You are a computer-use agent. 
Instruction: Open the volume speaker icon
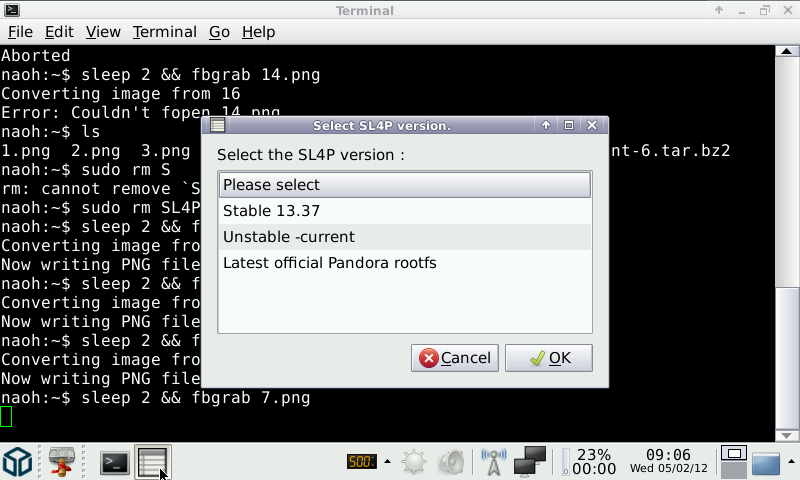coord(451,462)
